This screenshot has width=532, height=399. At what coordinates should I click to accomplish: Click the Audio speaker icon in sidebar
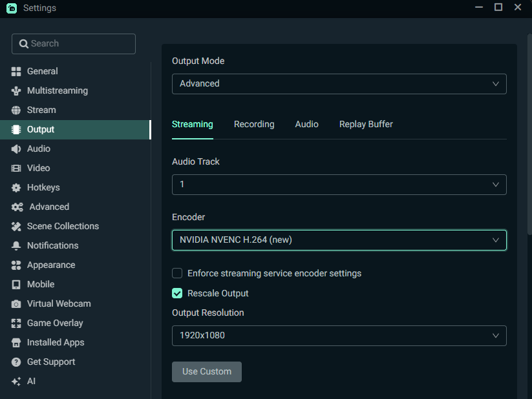16,149
